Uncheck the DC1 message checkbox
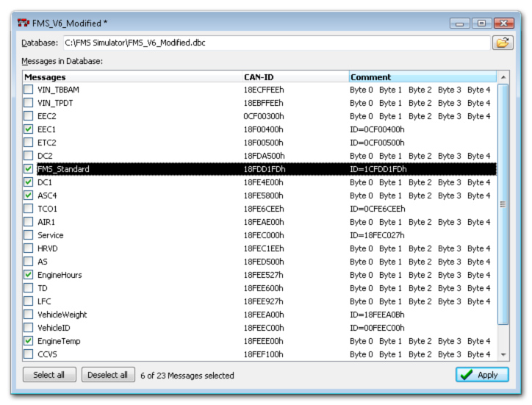Viewport: 532px width, 405px height. 29,182
